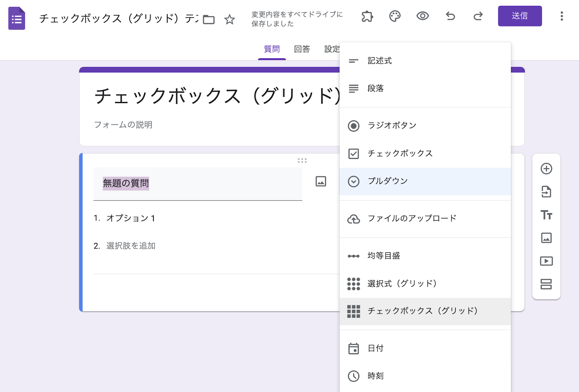Image resolution: width=579 pixels, height=392 pixels.
Task: Click the form title チェックボックス（グリッド）heading
Action: coord(217,96)
